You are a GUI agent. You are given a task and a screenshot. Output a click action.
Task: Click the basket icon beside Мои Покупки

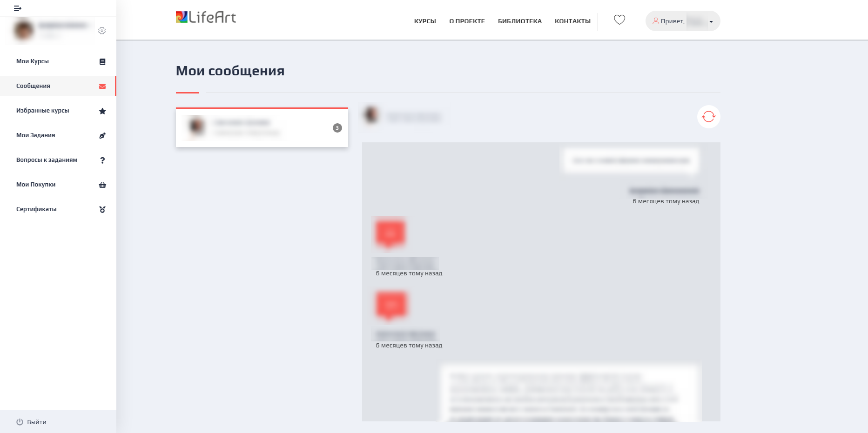click(x=102, y=185)
